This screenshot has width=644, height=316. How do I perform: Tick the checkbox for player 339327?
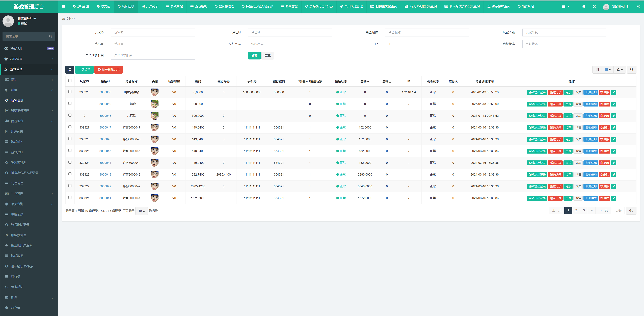[70, 127]
